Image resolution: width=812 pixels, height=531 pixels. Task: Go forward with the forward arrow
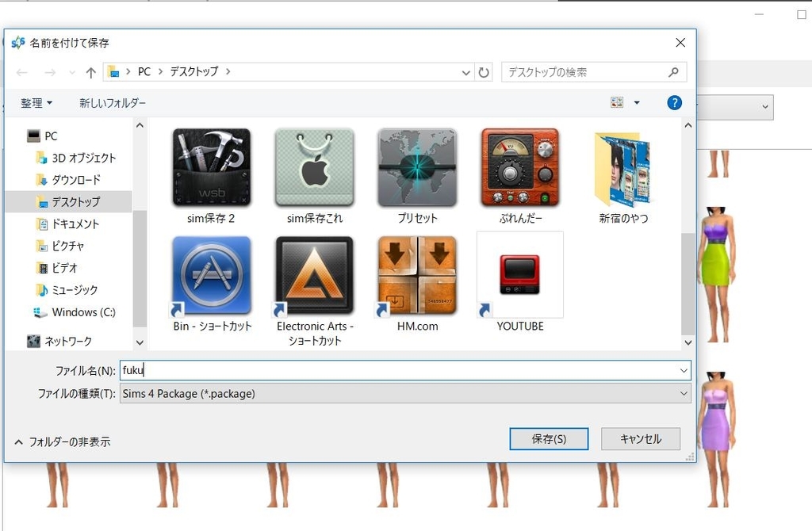(50, 72)
